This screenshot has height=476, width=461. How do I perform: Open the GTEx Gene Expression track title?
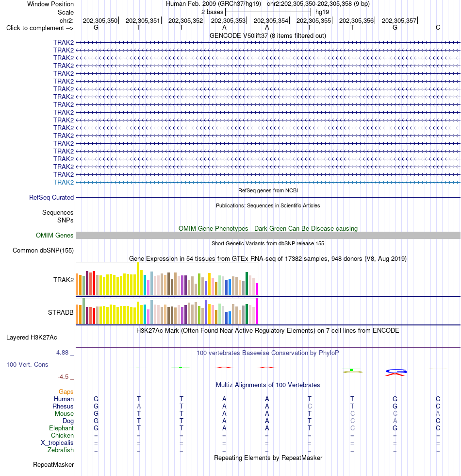tap(268, 258)
